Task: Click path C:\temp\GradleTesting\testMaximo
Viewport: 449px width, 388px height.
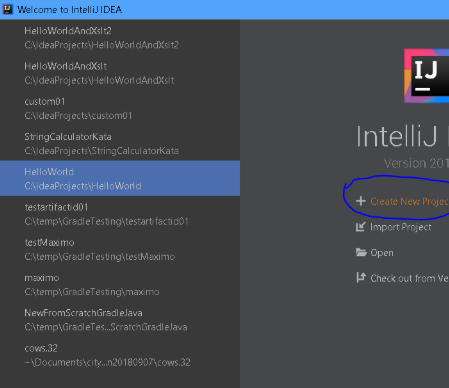Action: pos(100,257)
